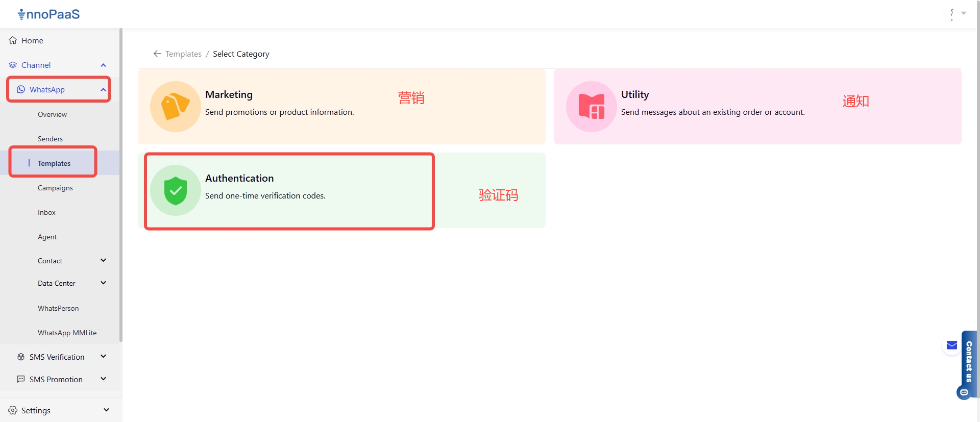Expand the Data Center submenu chevron
This screenshot has width=980, height=422.
pos(103,283)
